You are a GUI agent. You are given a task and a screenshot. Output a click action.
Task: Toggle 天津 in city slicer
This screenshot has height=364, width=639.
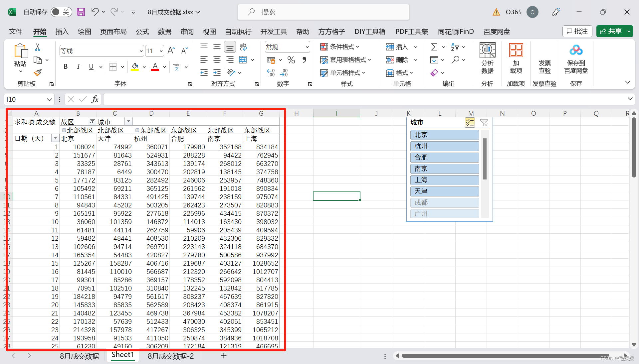[x=445, y=191]
